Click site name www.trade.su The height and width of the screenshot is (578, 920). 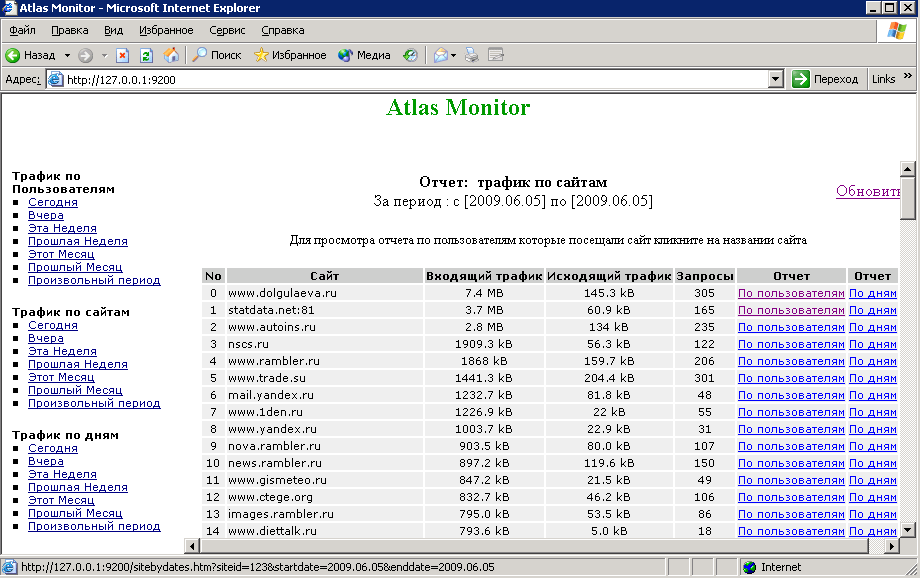267,378
